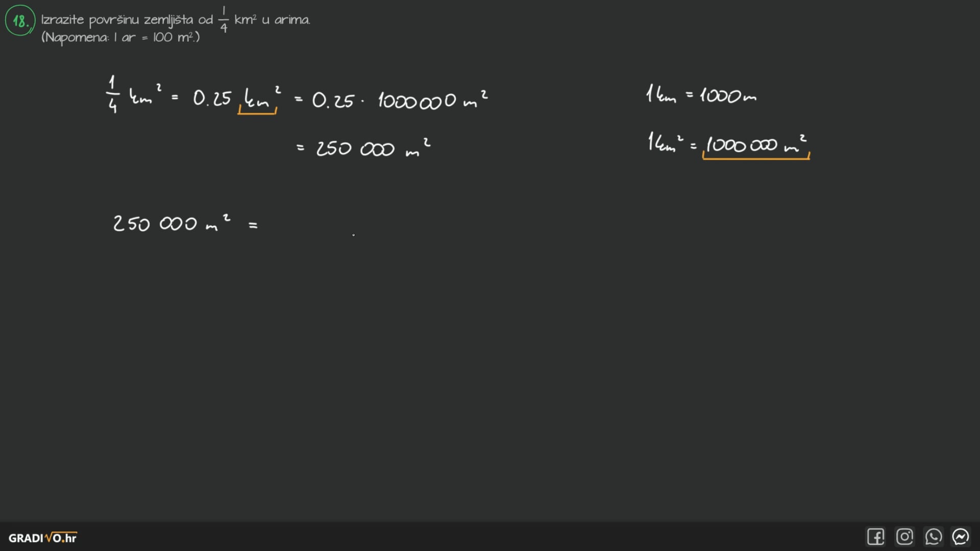This screenshot has height=551, width=980.
Task: Click the handwritten '0.25 · 1000000 m²' product
Action: [x=399, y=99]
